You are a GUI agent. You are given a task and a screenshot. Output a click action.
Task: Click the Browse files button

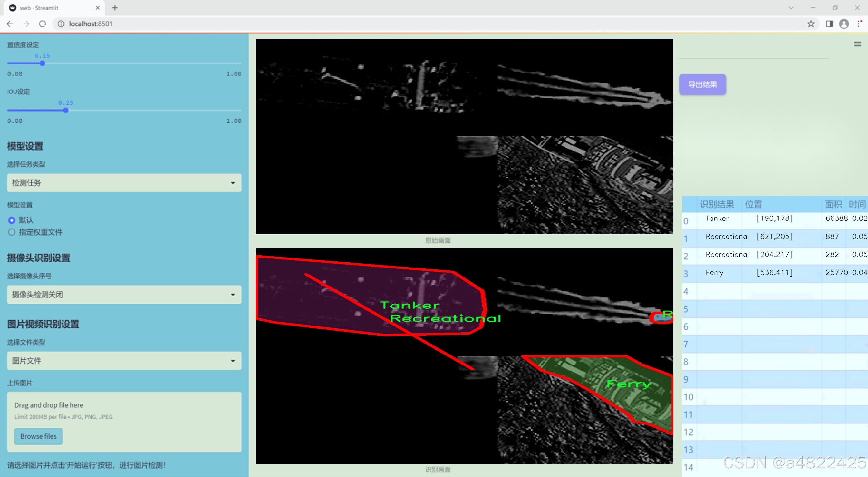point(38,436)
